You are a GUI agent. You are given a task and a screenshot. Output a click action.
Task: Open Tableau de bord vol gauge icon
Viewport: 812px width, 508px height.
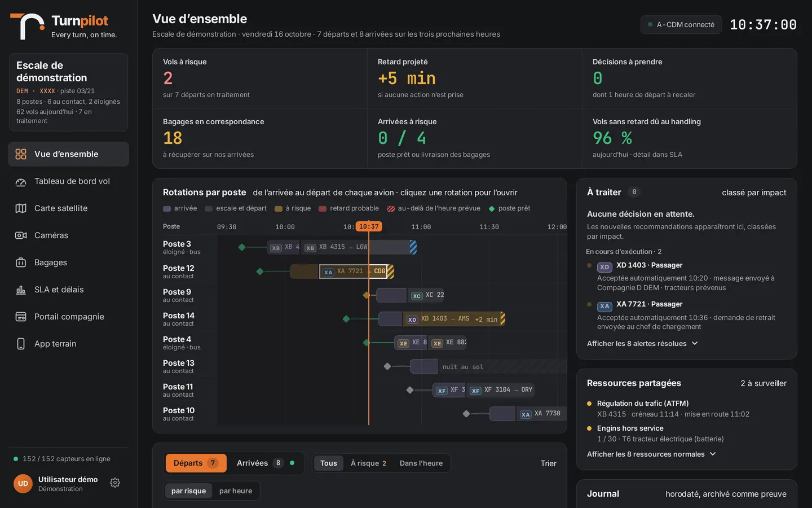coord(21,181)
